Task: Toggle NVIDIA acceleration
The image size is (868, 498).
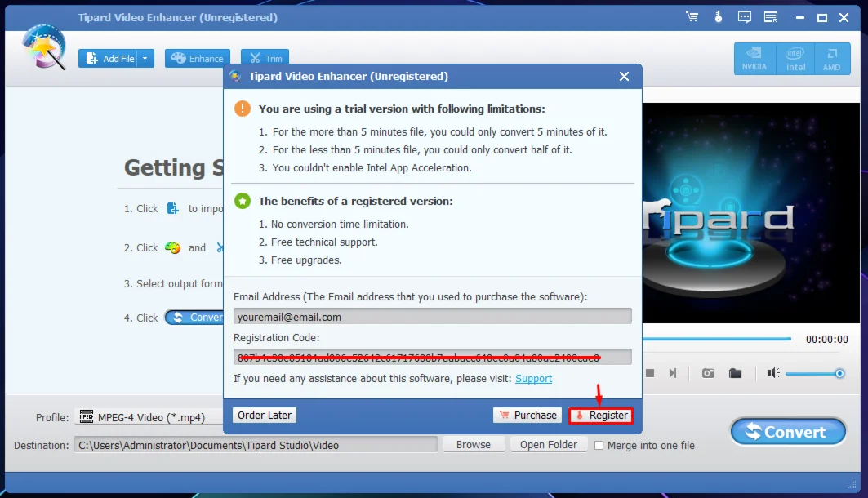Action: point(754,59)
